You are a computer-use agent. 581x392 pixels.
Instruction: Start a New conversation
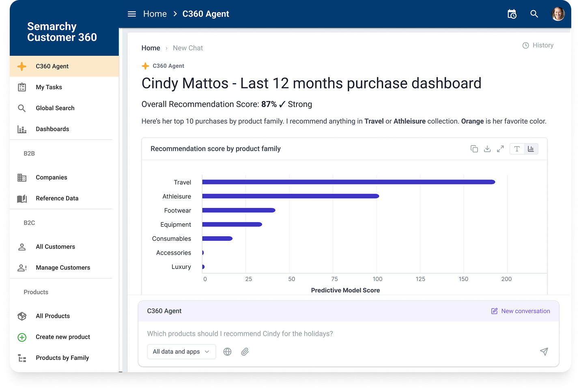click(x=521, y=311)
